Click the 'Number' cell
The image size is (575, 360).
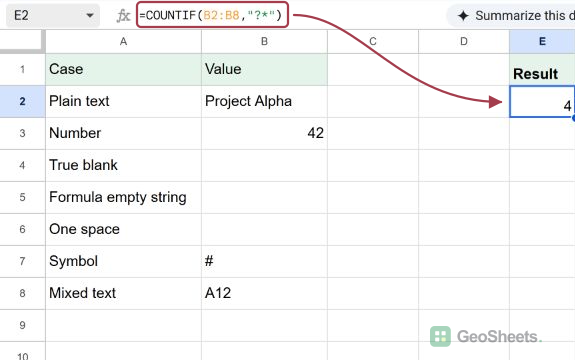(124, 133)
